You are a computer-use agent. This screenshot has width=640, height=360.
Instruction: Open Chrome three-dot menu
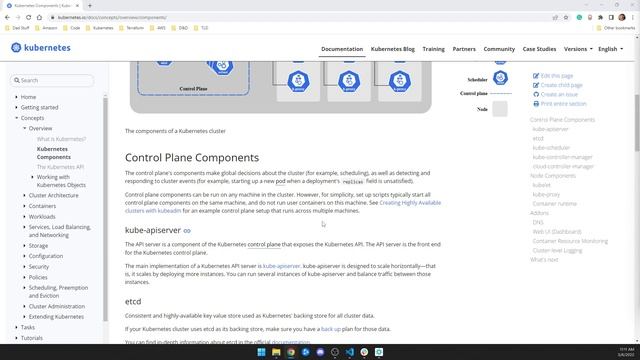click(x=633, y=18)
